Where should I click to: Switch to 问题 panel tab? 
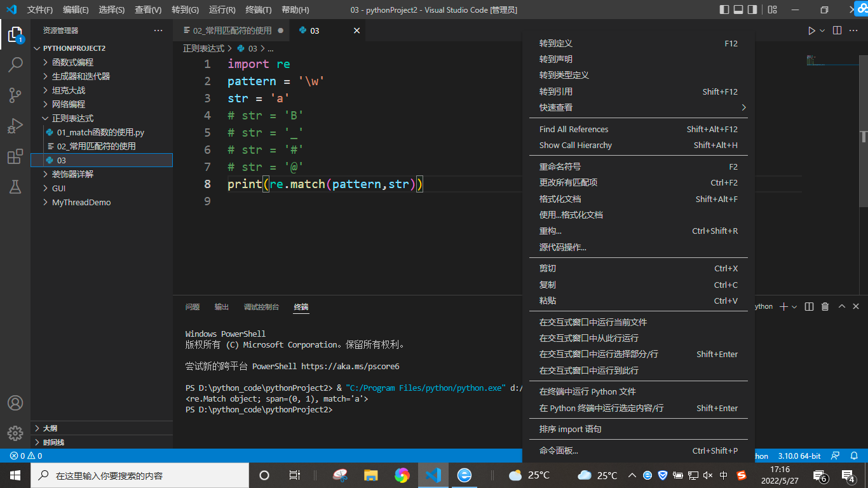[x=193, y=307]
